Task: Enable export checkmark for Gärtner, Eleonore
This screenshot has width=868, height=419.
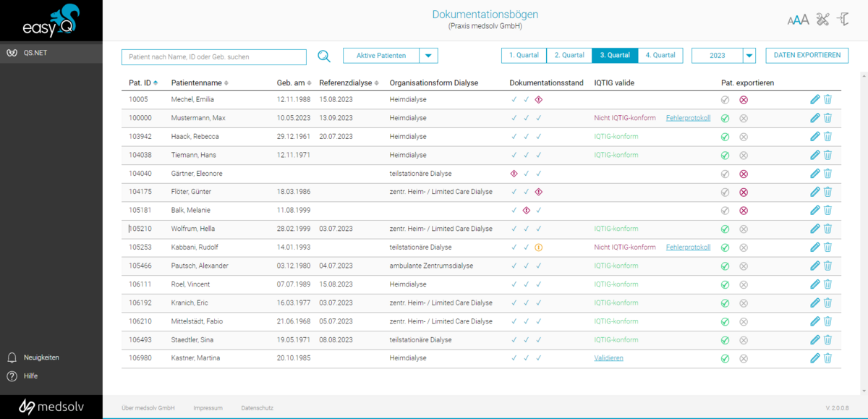Action: (x=725, y=174)
